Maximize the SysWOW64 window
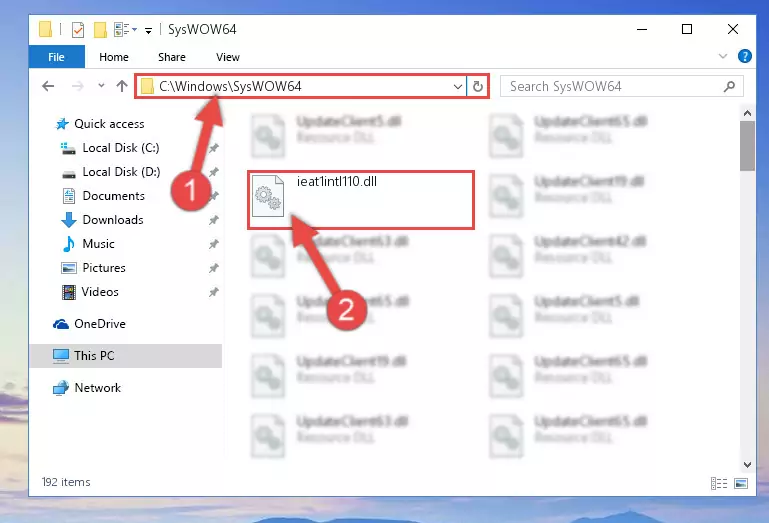Viewport: 769px width, 523px height. (687, 29)
